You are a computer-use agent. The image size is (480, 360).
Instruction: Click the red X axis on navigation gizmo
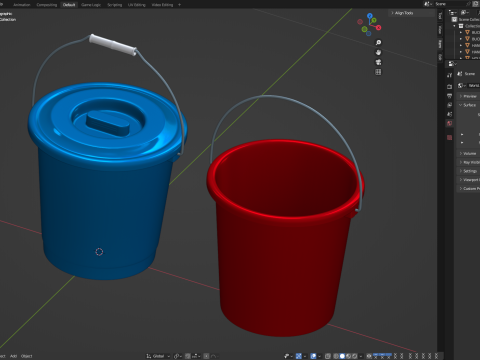[379, 28]
